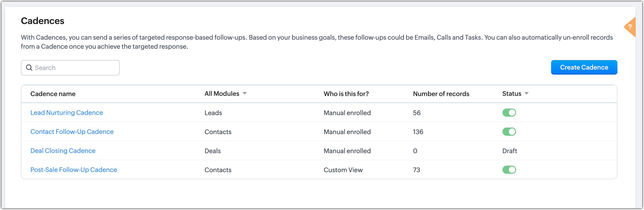Image resolution: width=644 pixels, height=210 pixels.
Task: Open the Lead Nurturing Cadence link
Action: [x=67, y=113]
